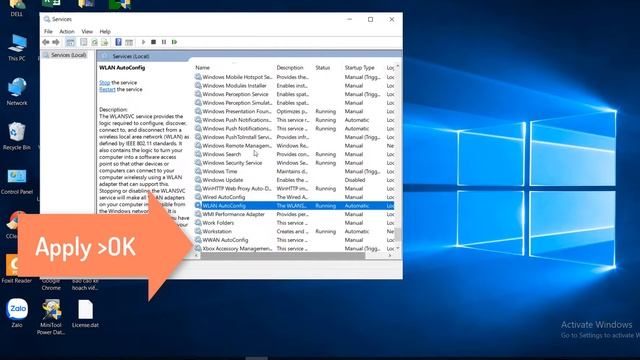Screen dimensions: 640x360
Task: Open the blue Help toolbar icon
Action: pos(118,42)
